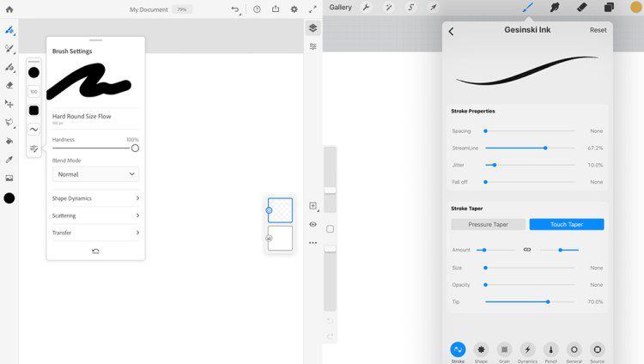Select the Procreate eraser tool
644x364 pixels.
[582, 7]
